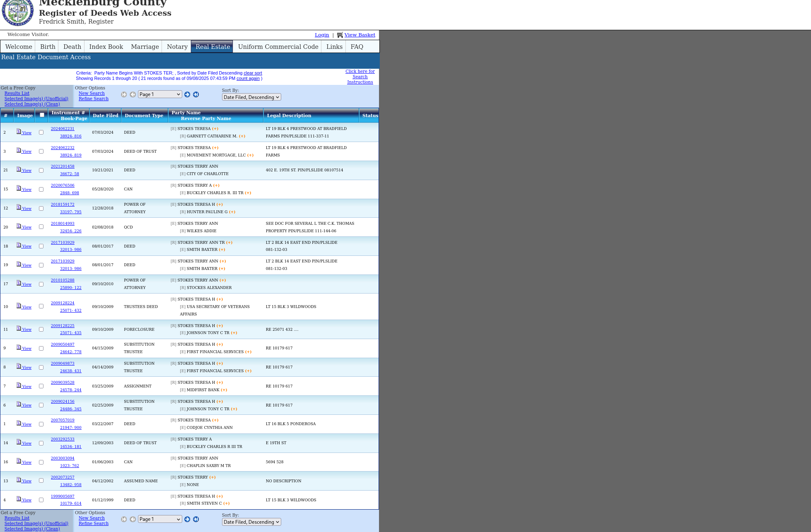Click bottom next page arrow icon
This screenshot has height=532, width=811.
click(x=187, y=519)
